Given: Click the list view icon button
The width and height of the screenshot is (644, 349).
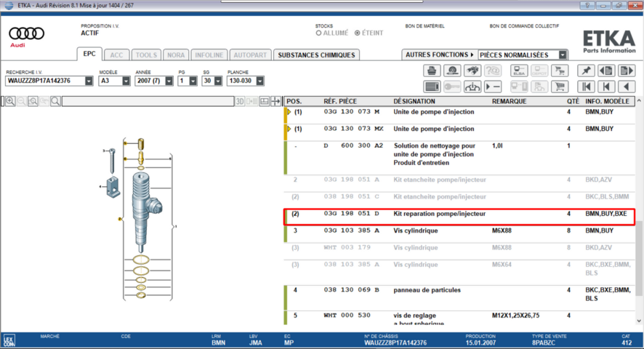Looking at the screenshot, I should (432, 87).
